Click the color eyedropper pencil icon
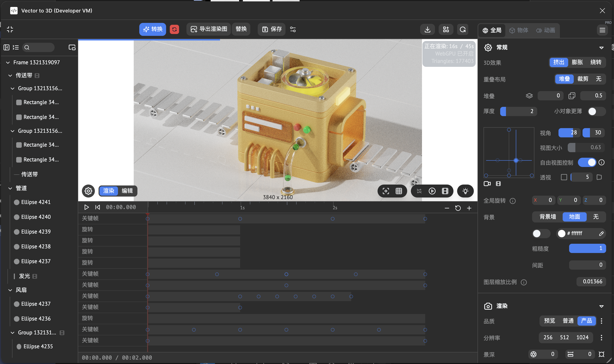614x364 pixels. 601,234
